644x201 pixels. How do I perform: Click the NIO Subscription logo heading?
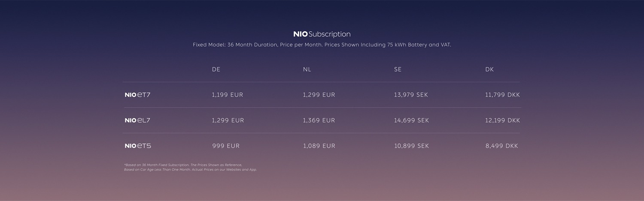[322, 34]
